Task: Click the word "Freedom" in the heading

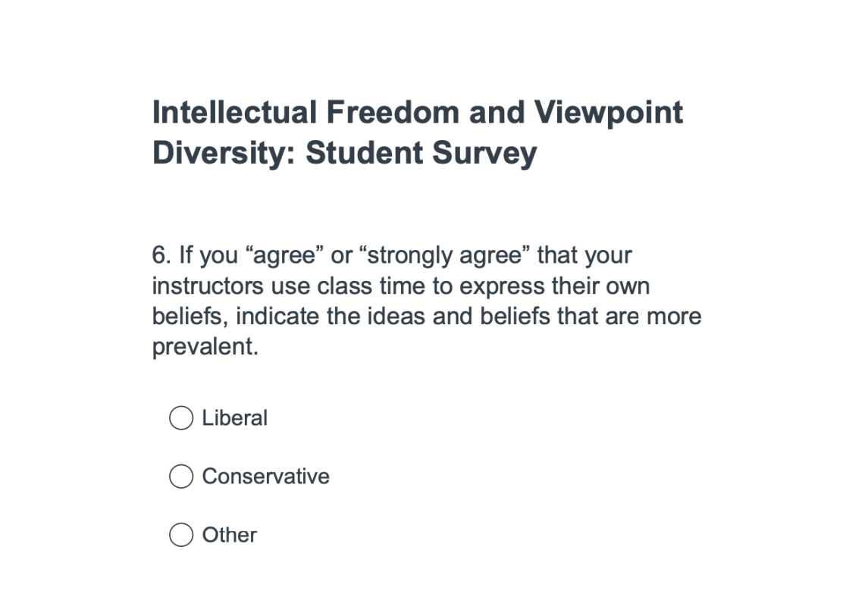Action: pyautogui.click(x=393, y=112)
